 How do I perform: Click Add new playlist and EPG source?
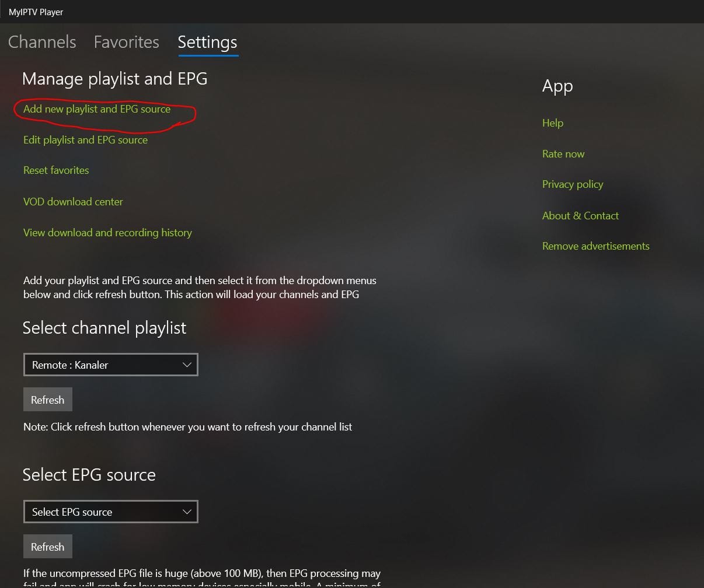tap(97, 109)
